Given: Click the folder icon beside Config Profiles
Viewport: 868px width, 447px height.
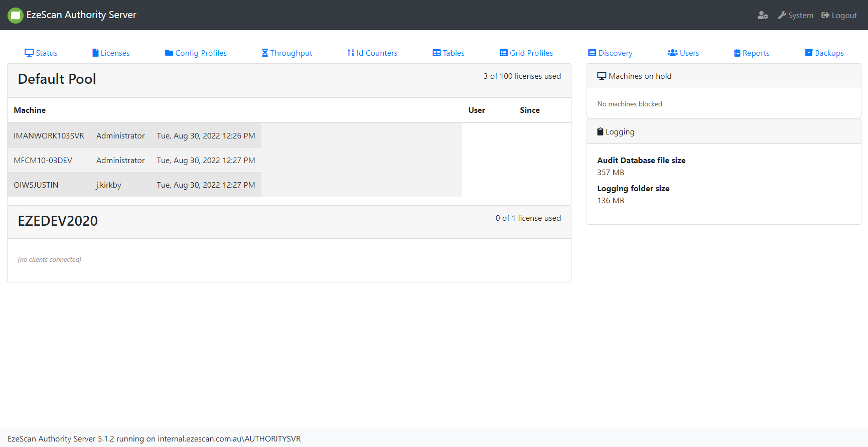Looking at the screenshot, I should click(x=169, y=53).
